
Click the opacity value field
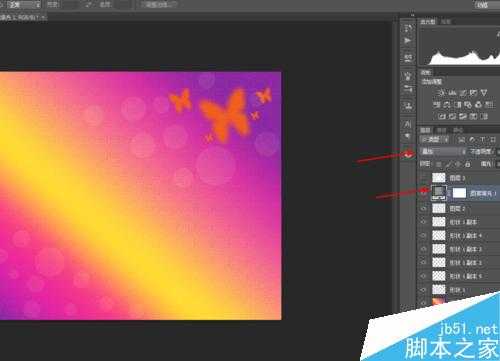click(x=499, y=152)
